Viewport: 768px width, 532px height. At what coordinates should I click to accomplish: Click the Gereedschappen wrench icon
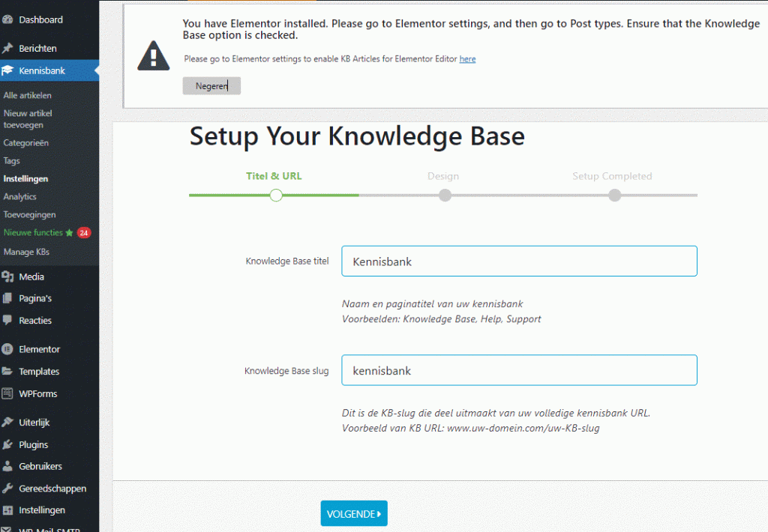pyautogui.click(x=7, y=488)
